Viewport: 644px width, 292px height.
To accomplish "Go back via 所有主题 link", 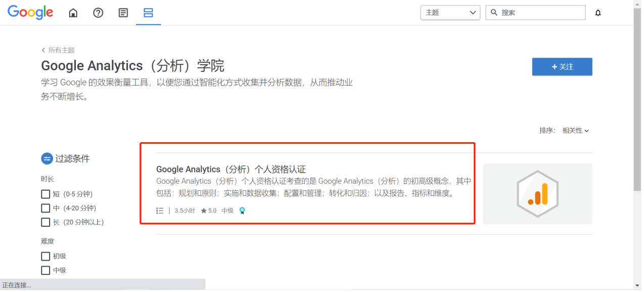I will 58,50.
